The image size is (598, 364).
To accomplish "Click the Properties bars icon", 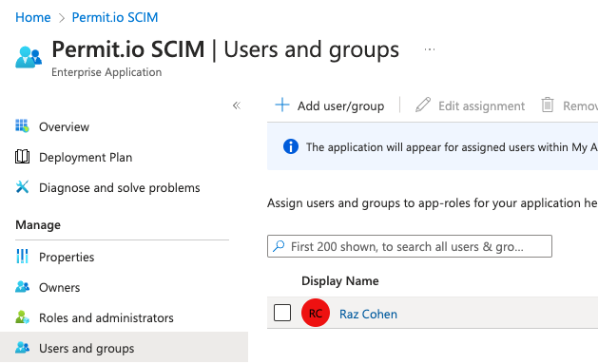I will [22, 257].
